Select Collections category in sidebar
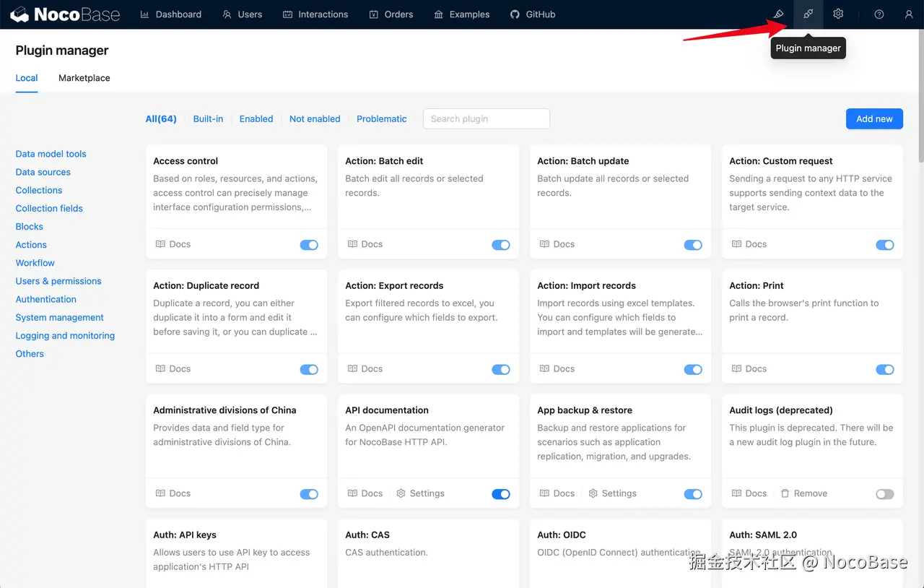The image size is (924, 588). [x=39, y=190]
